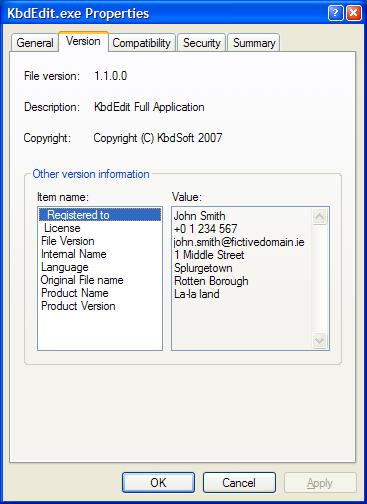Image resolution: width=367 pixels, height=504 pixels.
Task: Click the Splurgetown line
Action: (x=203, y=268)
